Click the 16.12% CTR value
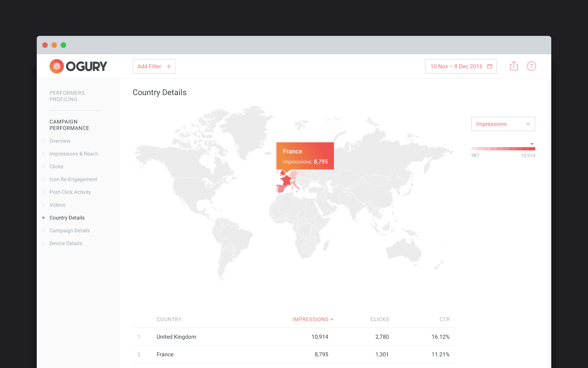 (x=441, y=337)
